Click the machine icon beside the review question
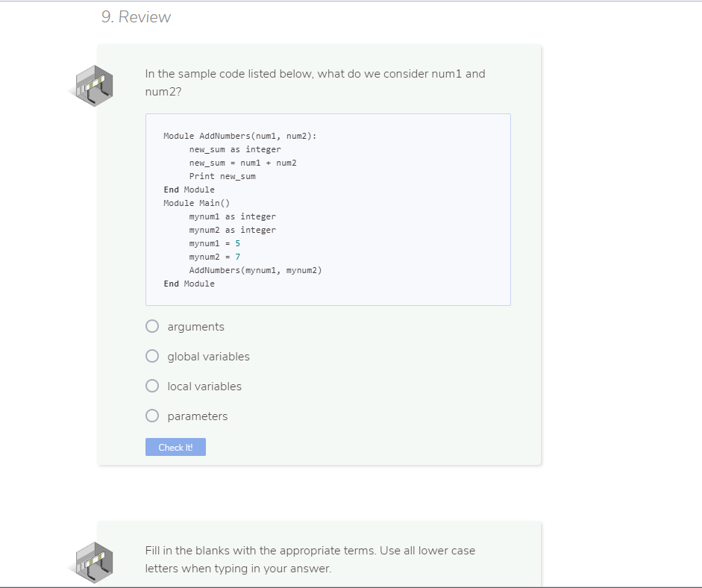702x588 pixels. coord(93,85)
